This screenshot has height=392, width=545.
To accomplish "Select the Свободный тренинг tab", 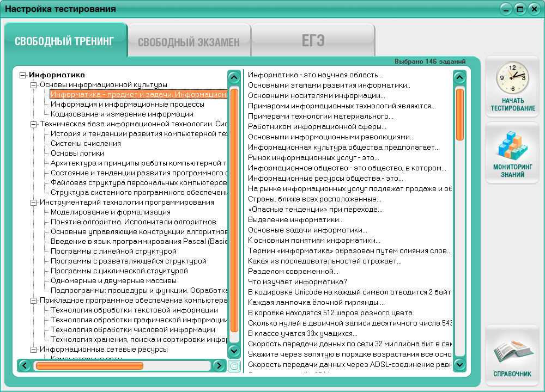I will tap(65, 39).
